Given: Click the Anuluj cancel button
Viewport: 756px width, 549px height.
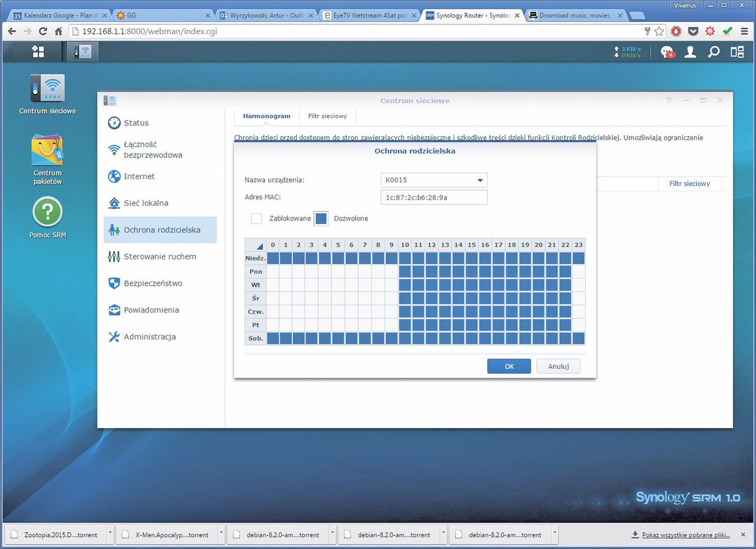Looking at the screenshot, I should coord(558,366).
